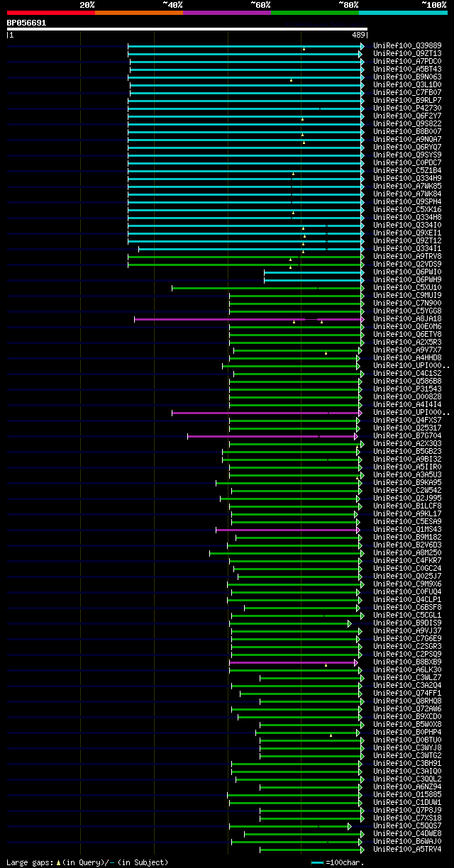454x868 pixels.
Task: Open hit UniRef100_A5TRV4
Action: (407, 849)
